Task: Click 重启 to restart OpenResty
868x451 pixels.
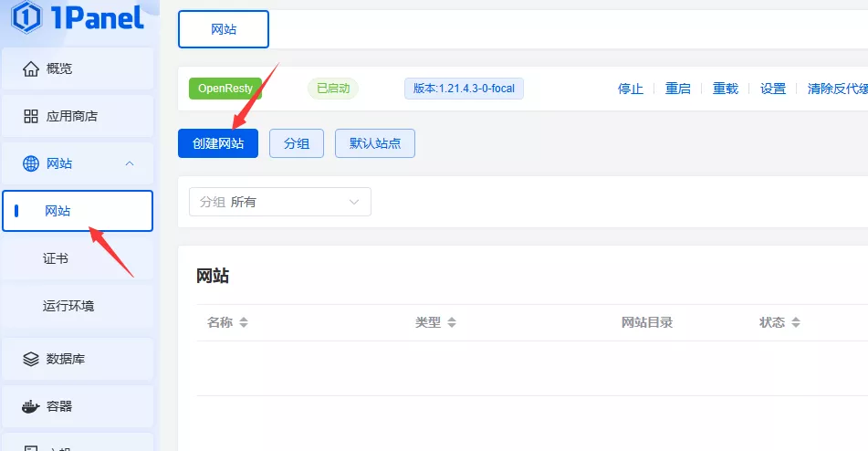Action: pyautogui.click(x=678, y=89)
